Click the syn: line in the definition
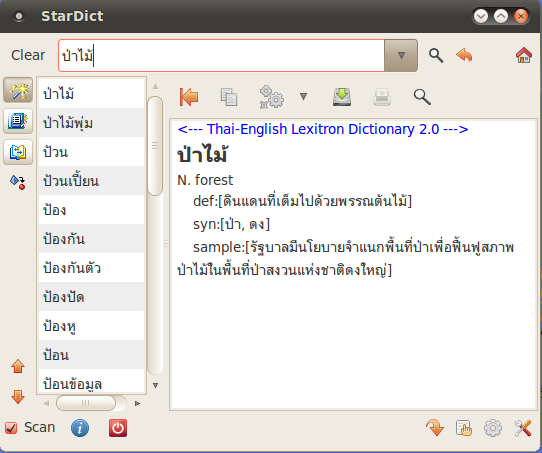The width and height of the screenshot is (542, 453). click(231, 224)
